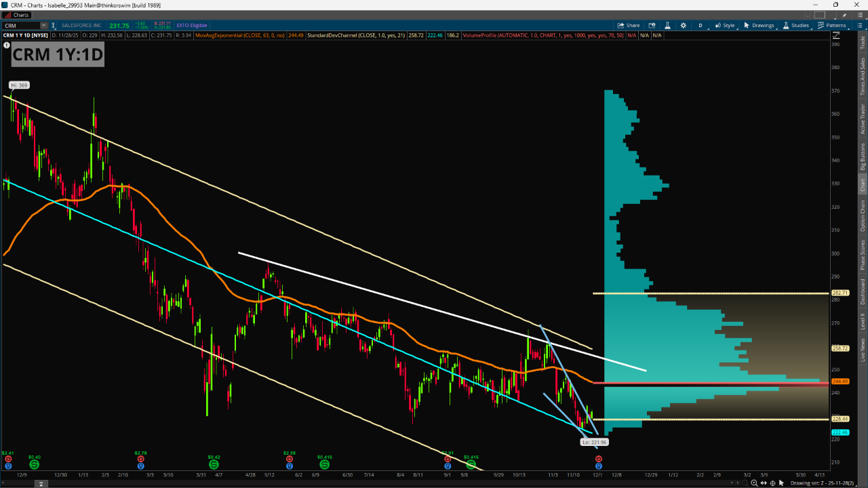Open the chart settings gear icon
The image size is (868, 488).
[683, 25]
